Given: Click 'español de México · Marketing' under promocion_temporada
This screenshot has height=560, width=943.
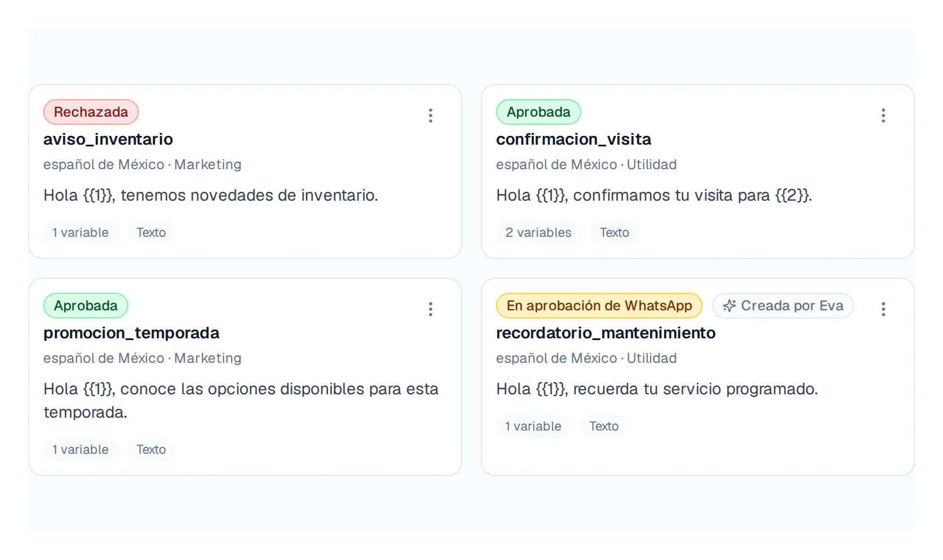Looking at the screenshot, I should (142, 358).
